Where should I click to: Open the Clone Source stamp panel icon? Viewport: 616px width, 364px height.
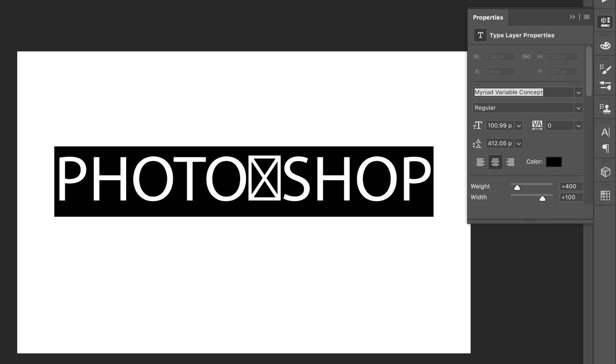point(605,109)
